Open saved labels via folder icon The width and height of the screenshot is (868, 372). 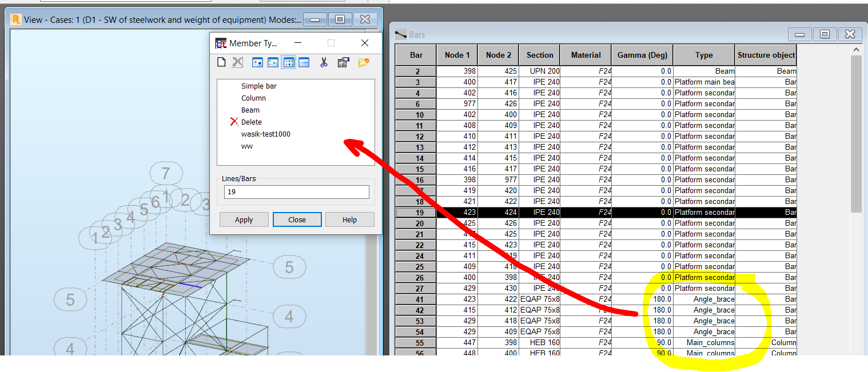click(x=363, y=62)
